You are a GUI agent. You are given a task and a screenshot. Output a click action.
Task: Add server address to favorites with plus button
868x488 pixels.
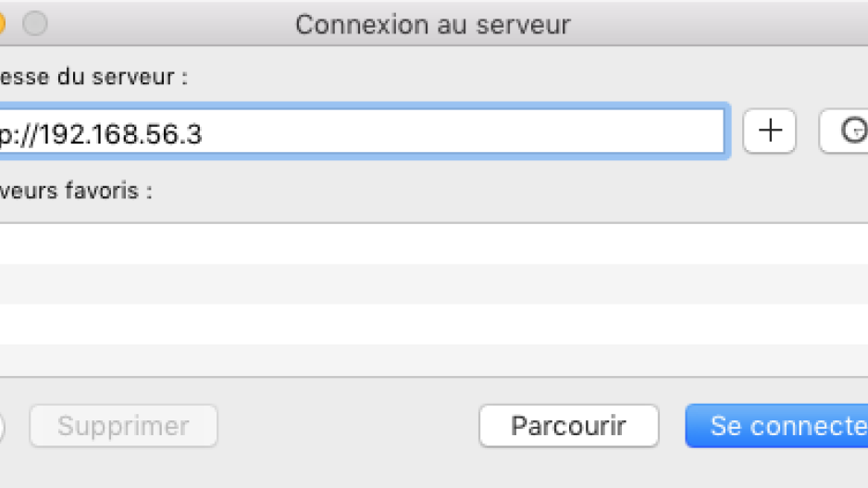pyautogui.click(x=769, y=131)
